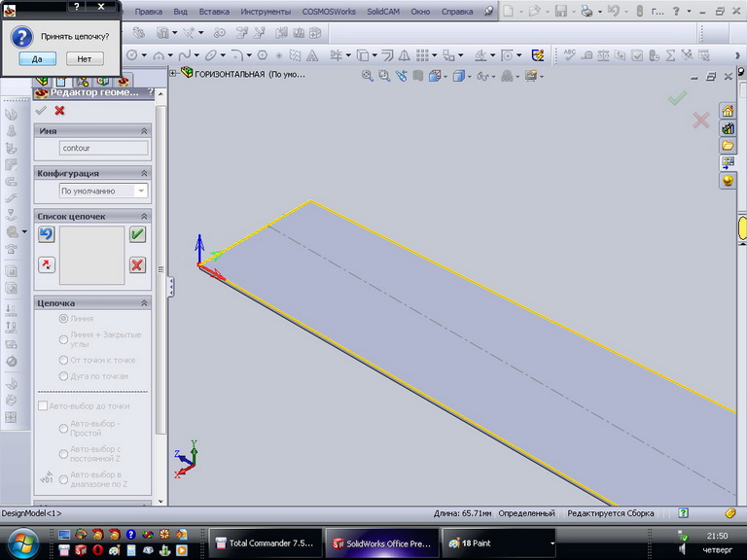This screenshot has width=747, height=560.
Task: Click the Длина: 65.71мм status text
Action: coord(462,513)
